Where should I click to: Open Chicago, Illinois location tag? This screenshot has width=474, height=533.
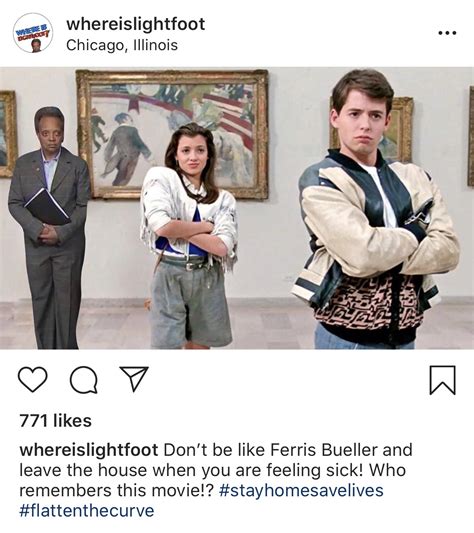point(122,45)
